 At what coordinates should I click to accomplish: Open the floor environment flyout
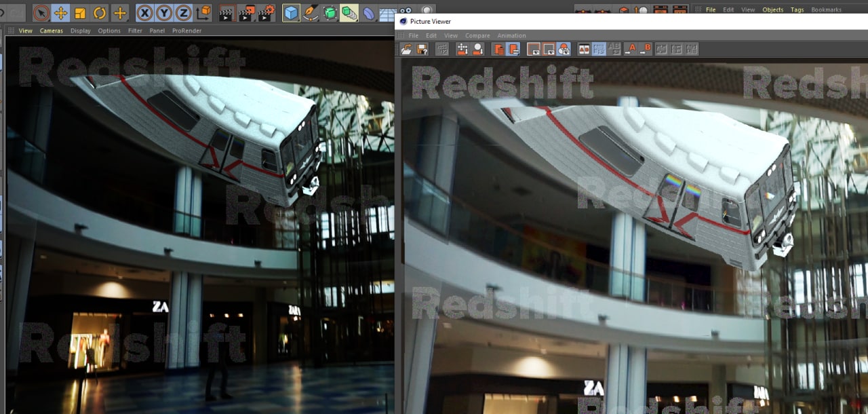point(388,13)
